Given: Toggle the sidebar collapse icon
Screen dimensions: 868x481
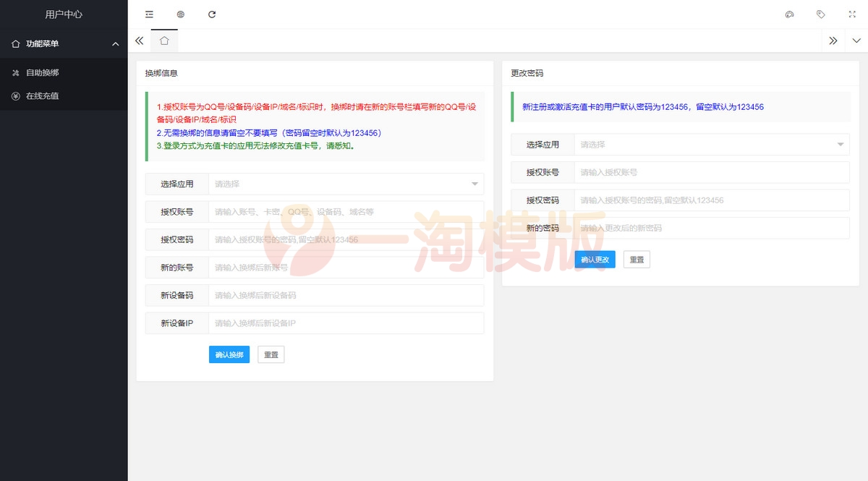Looking at the screenshot, I should [149, 14].
